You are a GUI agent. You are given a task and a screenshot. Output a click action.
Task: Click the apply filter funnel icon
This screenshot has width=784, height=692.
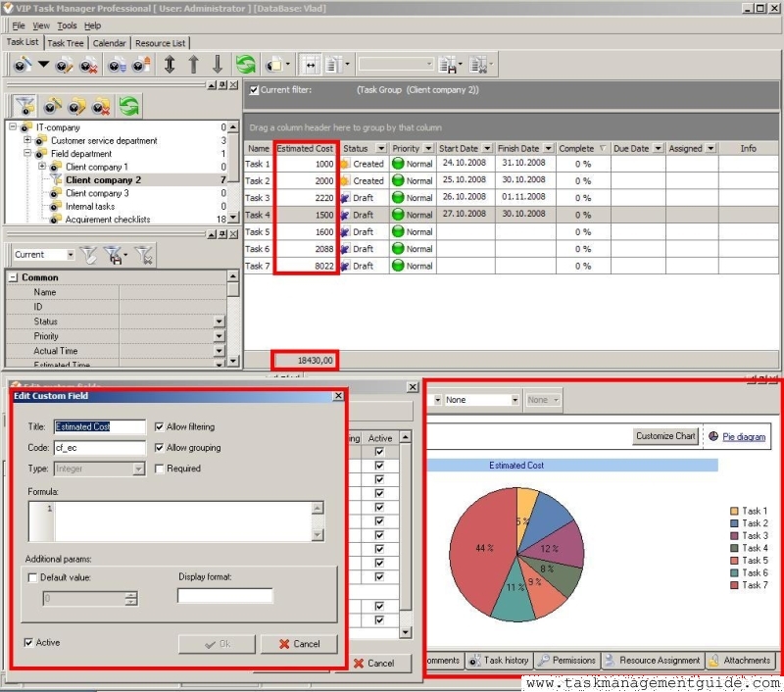click(x=88, y=255)
